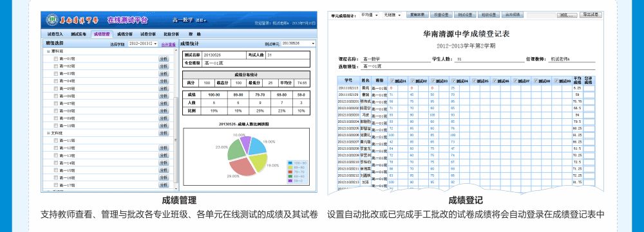Toggle the 测试05 column checkbox
This screenshot has height=232, width=644.
[x=474, y=81]
